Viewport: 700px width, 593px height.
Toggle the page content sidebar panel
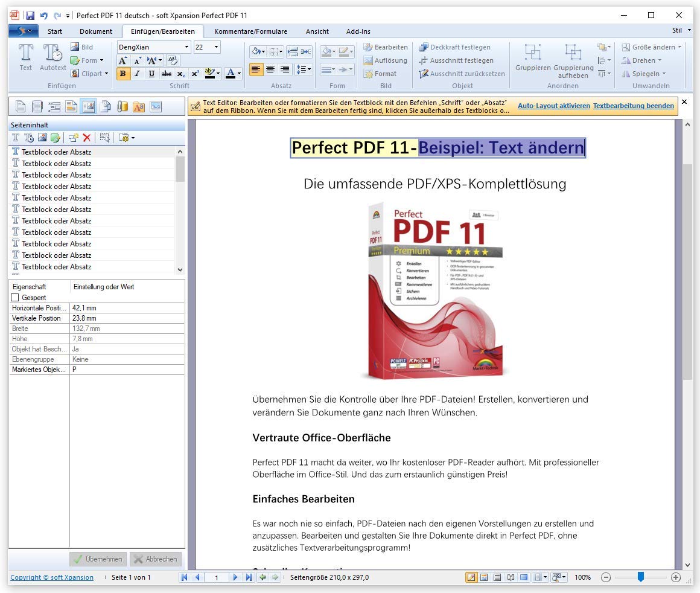(88, 107)
